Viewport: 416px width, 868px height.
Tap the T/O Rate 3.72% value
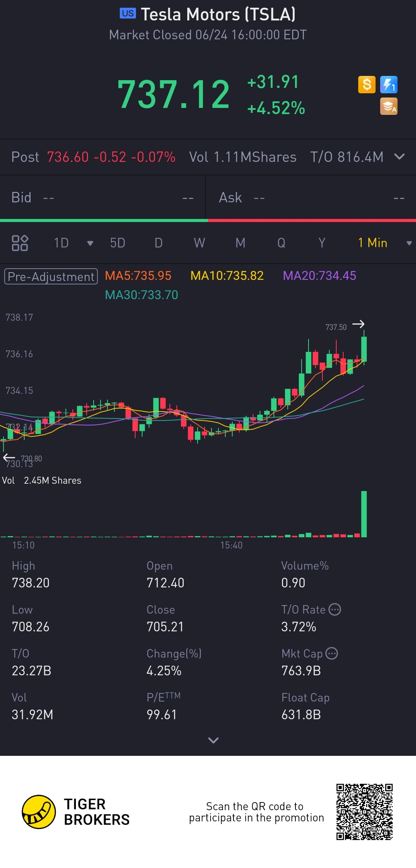(299, 627)
